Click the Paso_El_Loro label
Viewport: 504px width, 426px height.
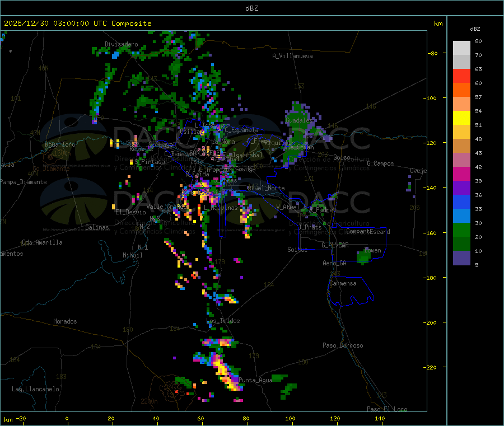(387, 409)
